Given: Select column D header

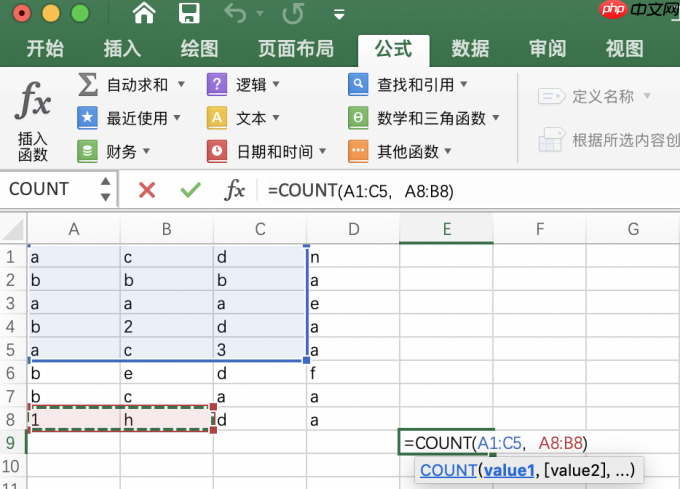Looking at the screenshot, I should 353,229.
